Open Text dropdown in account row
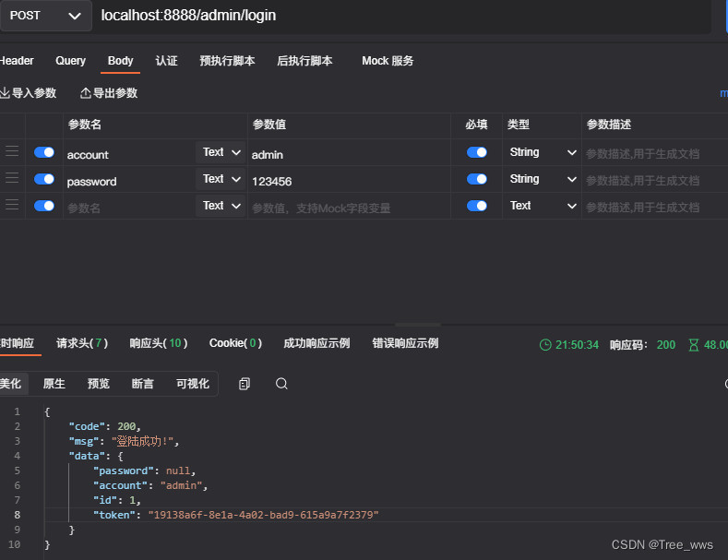Image resolution: width=728 pixels, height=560 pixels. tap(221, 152)
